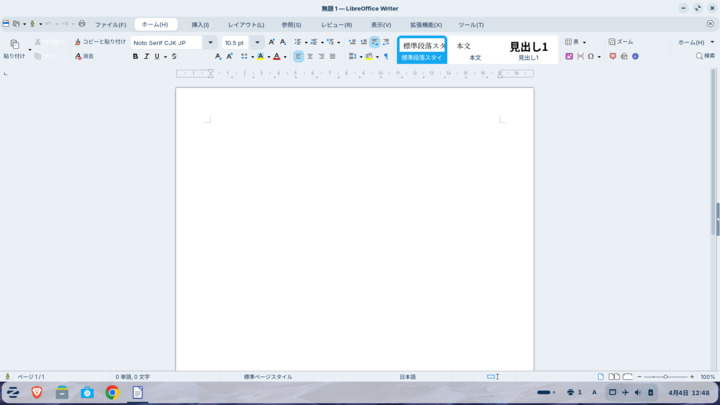The height and width of the screenshot is (405, 720).
Task: Toggle Bold formatting
Action: [135, 56]
